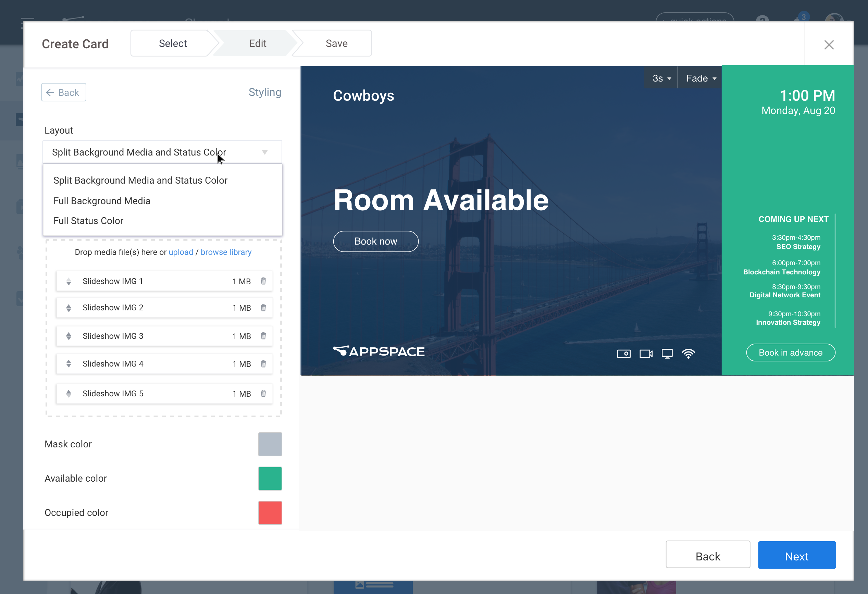Click the Blockchain Technology event
The height and width of the screenshot is (594, 868).
(781, 268)
